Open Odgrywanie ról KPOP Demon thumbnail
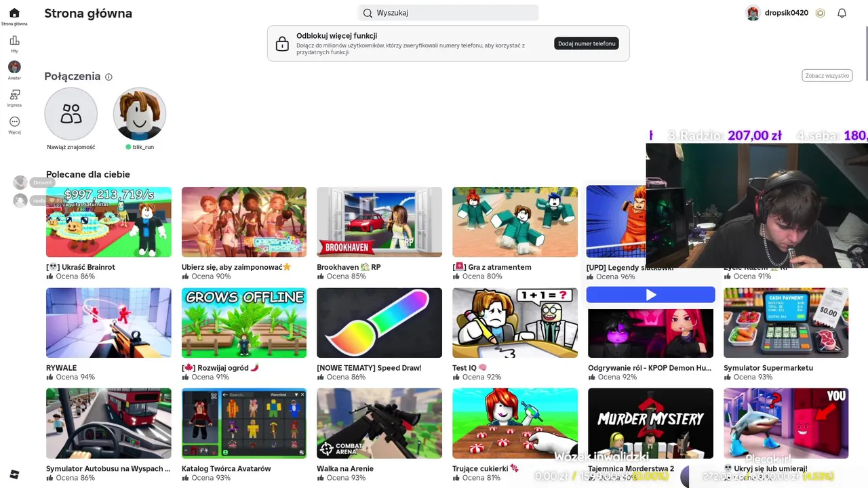 (650, 332)
